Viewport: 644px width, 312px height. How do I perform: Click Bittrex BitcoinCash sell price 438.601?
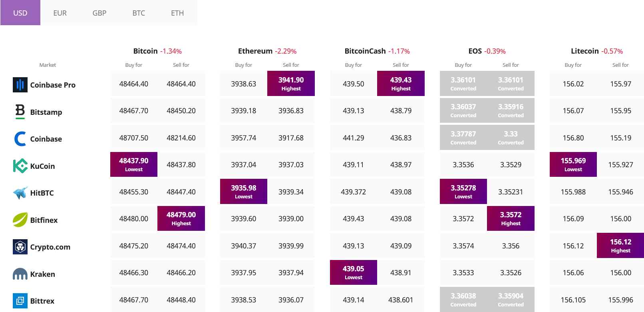pyautogui.click(x=401, y=300)
